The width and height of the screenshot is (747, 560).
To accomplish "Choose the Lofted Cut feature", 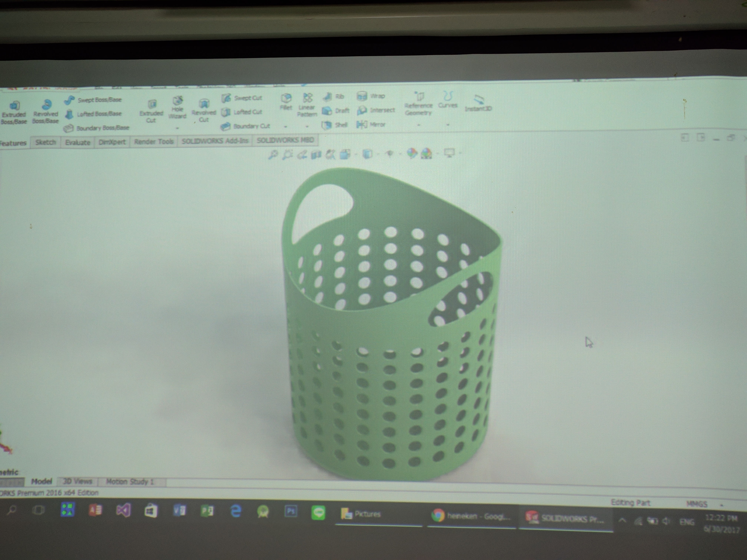I will pos(241,112).
